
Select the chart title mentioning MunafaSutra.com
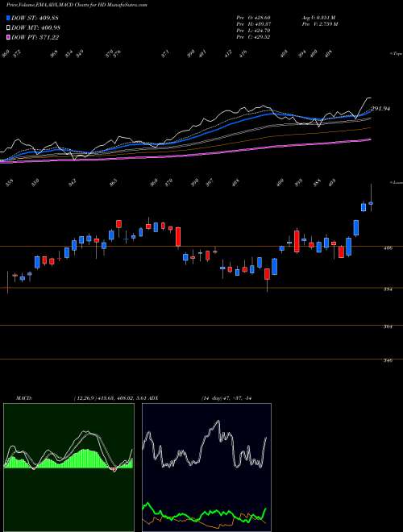click(x=77, y=6)
